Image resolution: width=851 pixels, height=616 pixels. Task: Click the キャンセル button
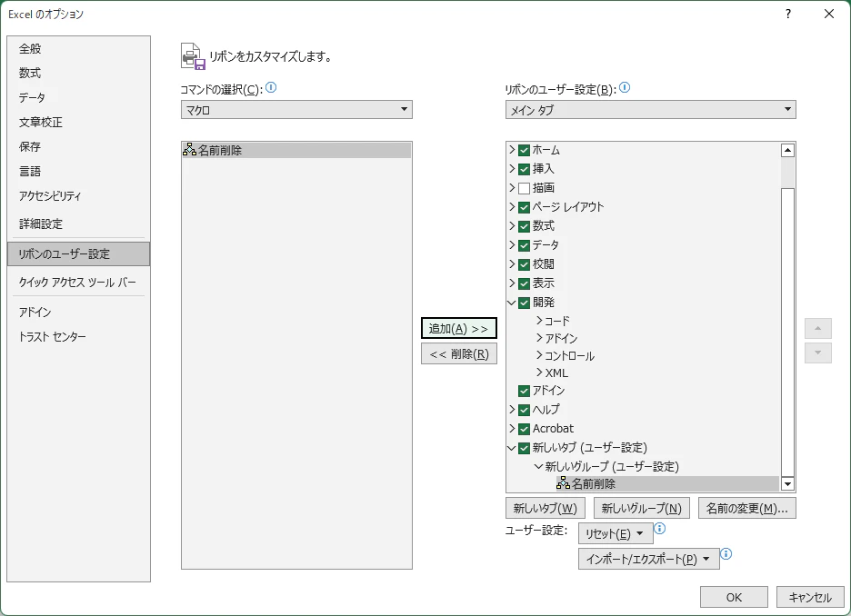pos(810,597)
